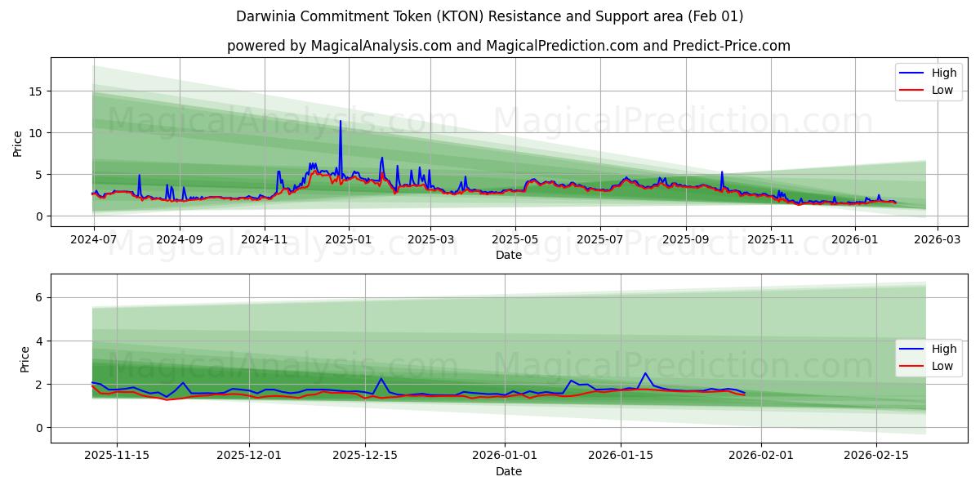Expand the Low entry in bottom legend
The width and height of the screenshot is (980, 490).
(935, 366)
